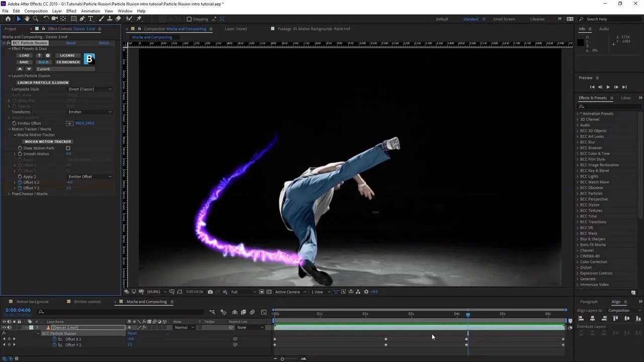Select the Rotation tool
Viewport: 644px width, 362px height.
[46, 19]
